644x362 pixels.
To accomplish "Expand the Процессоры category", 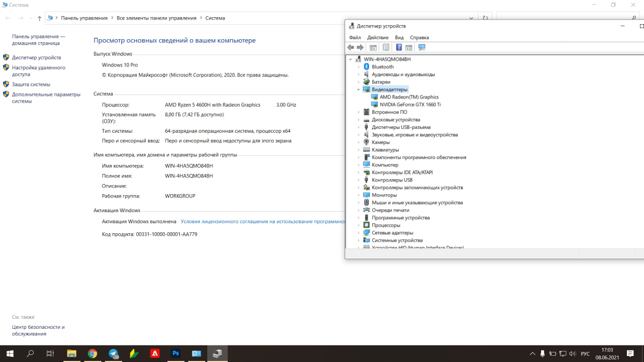I will (x=358, y=225).
